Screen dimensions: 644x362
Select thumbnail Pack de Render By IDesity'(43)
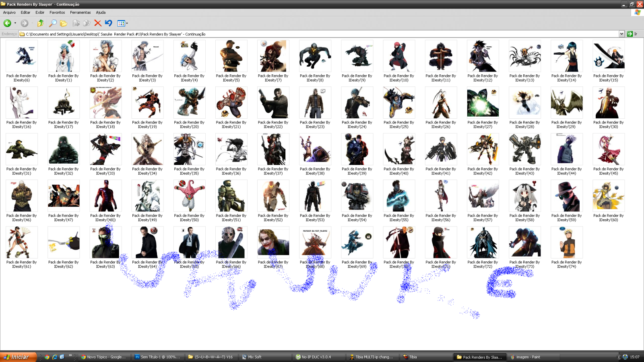(525, 149)
